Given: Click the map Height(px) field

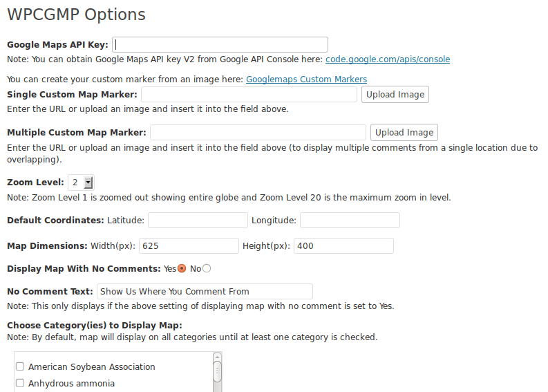Looking at the screenshot, I should [x=343, y=246].
